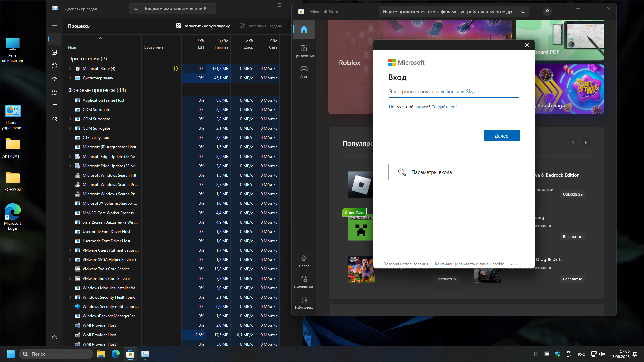Expand first Microsoft Edge Update row
Image resolution: width=644 pixels, height=362 pixels.
coord(70,157)
